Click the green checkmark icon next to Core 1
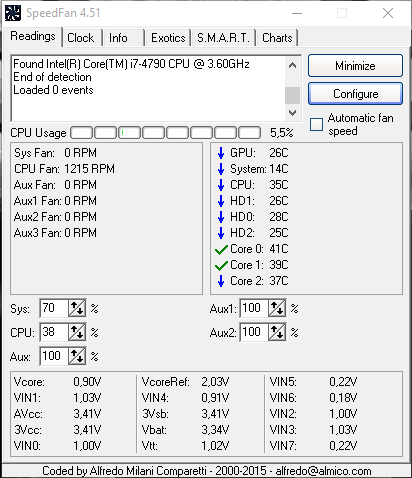The width and height of the screenshot is (412, 478). click(x=221, y=265)
